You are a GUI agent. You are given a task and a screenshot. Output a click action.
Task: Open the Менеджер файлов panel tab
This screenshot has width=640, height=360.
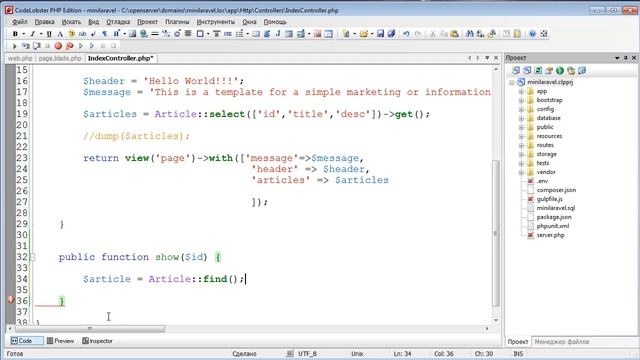(x=562, y=342)
